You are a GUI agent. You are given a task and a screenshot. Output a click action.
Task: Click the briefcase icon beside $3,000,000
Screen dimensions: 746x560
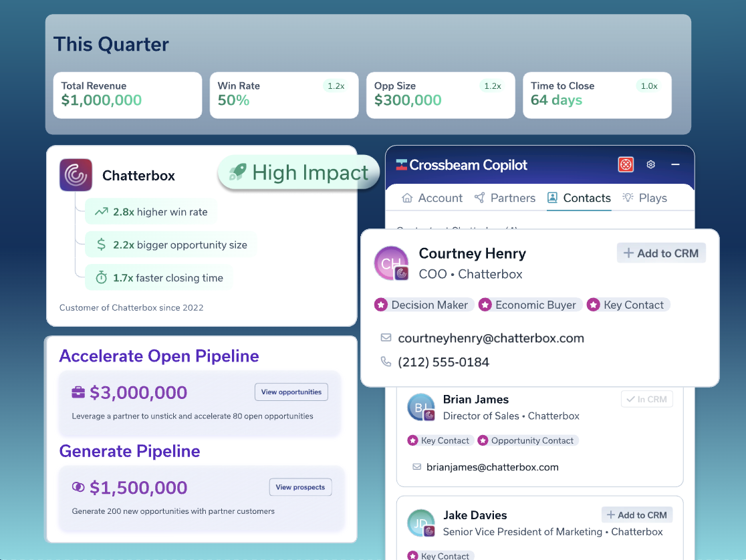(x=78, y=392)
